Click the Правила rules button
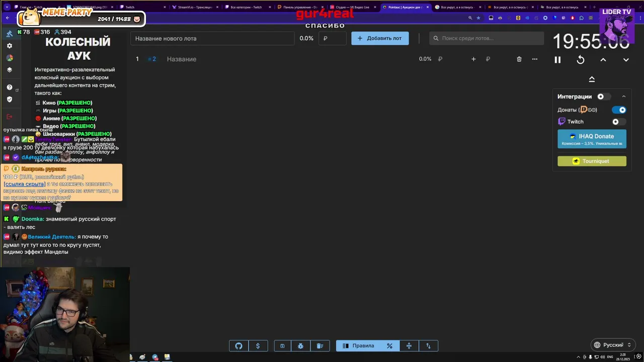The width and height of the screenshot is (644, 362). pyautogui.click(x=358, y=346)
